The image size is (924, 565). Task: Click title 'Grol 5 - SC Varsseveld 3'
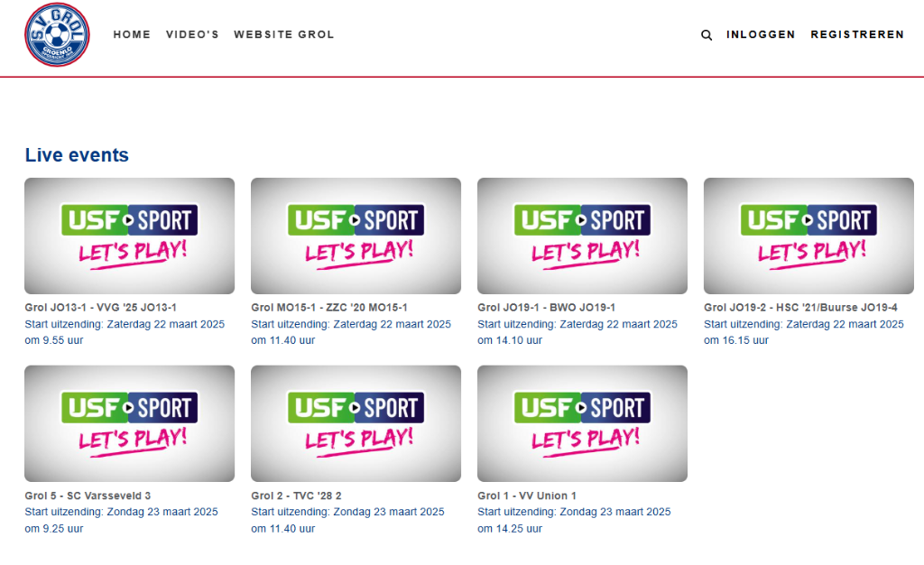(88, 496)
